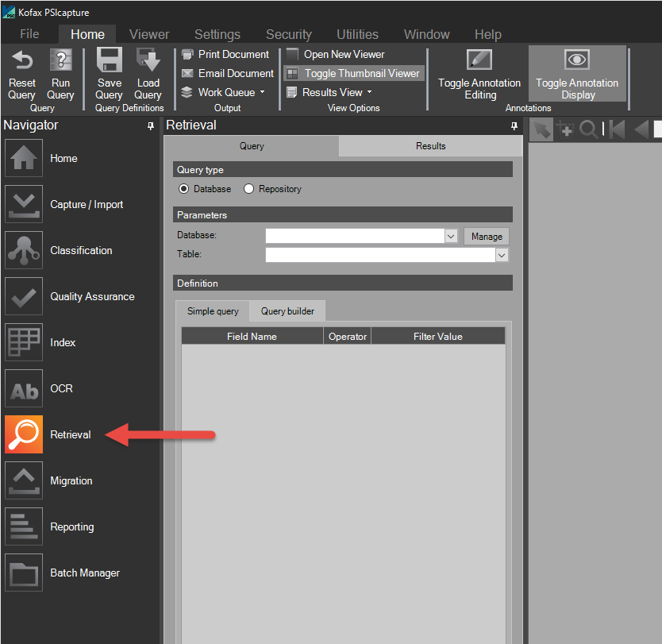Click the Manage button beside Database
The image size is (662, 644).
tap(487, 237)
